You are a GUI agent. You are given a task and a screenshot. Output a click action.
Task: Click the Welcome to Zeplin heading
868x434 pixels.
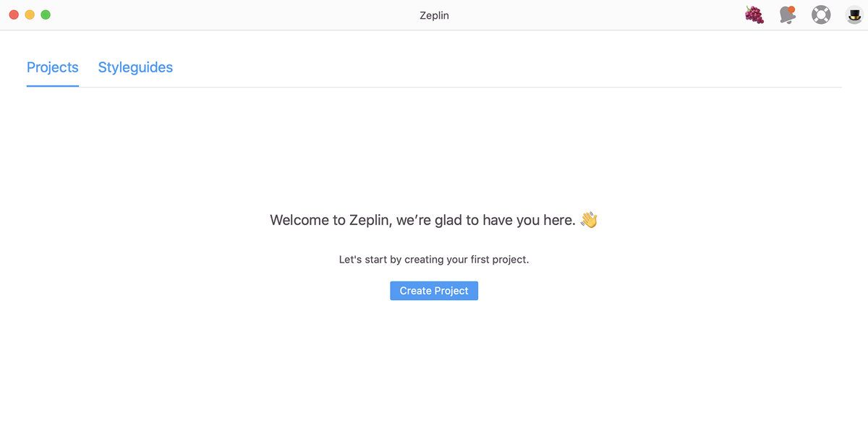click(422, 220)
